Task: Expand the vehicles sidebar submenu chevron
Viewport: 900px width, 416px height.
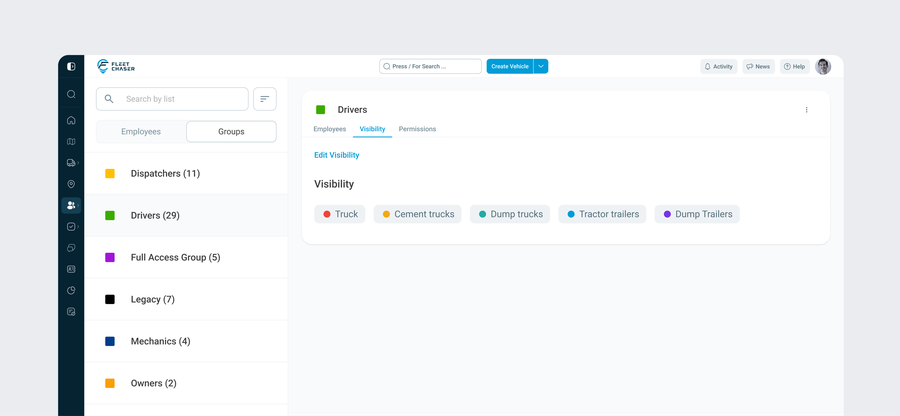Action: pos(78,163)
